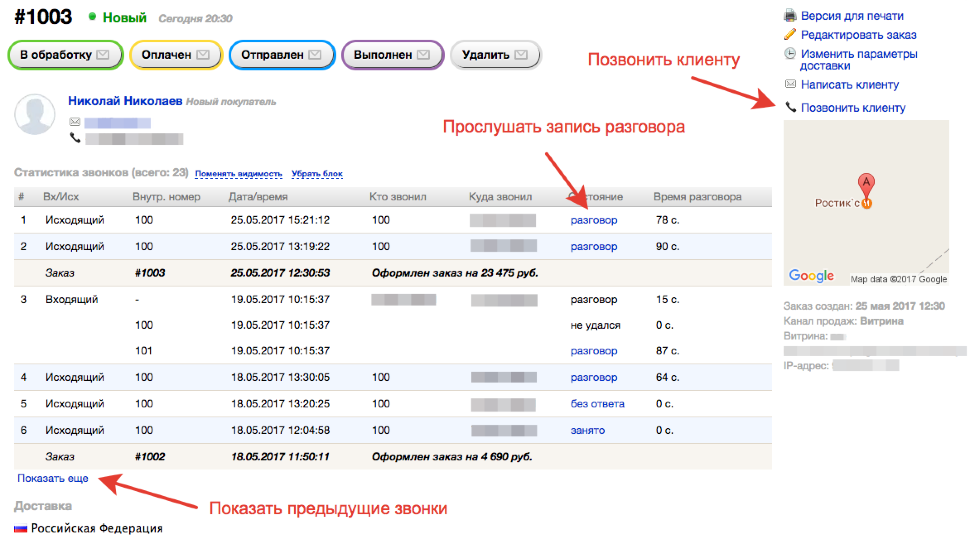Click the pencil icon to edit order
The width and height of the screenshot is (970, 549).
click(791, 35)
